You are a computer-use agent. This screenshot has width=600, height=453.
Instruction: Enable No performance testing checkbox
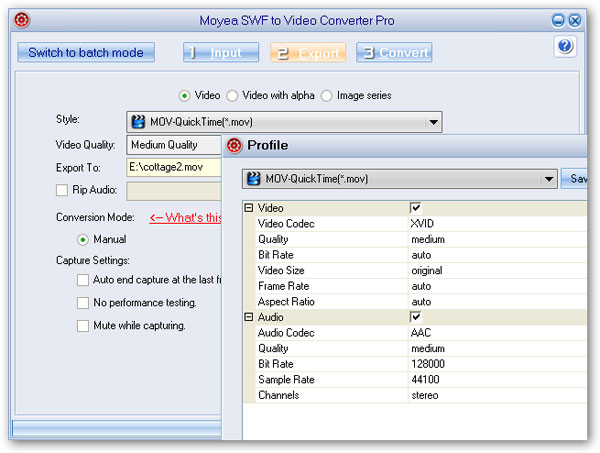pyautogui.click(x=83, y=303)
